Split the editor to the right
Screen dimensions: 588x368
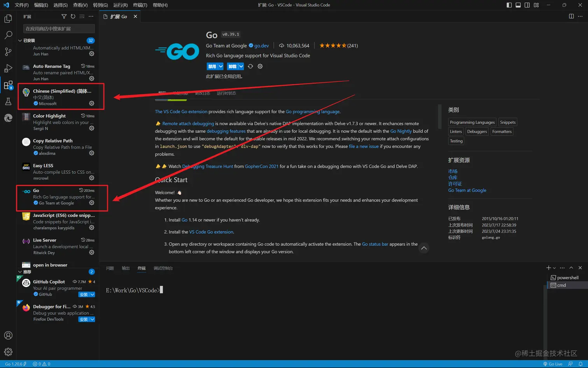click(x=571, y=16)
